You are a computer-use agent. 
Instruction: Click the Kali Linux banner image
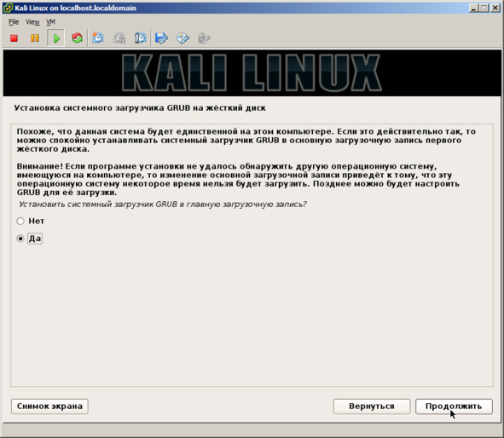tap(252, 73)
